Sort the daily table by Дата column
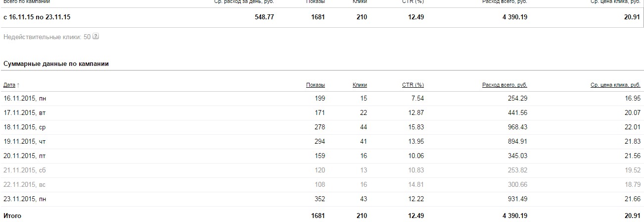644x222 pixels. pyautogui.click(x=9, y=85)
